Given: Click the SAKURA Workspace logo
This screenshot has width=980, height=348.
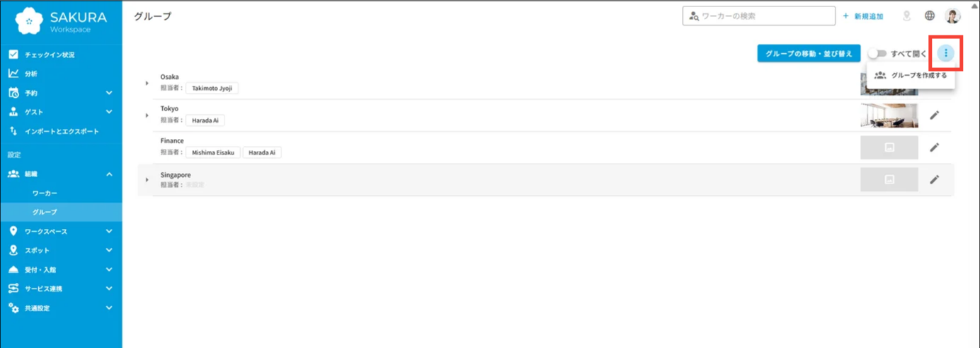Looking at the screenshot, I should click(60, 21).
